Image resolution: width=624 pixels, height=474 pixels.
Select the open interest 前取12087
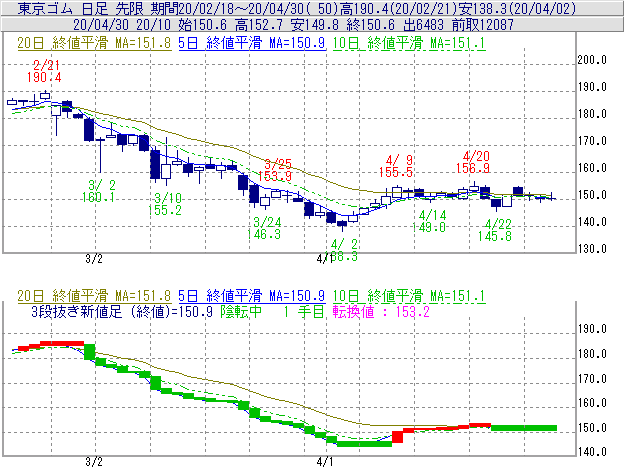(x=483, y=25)
